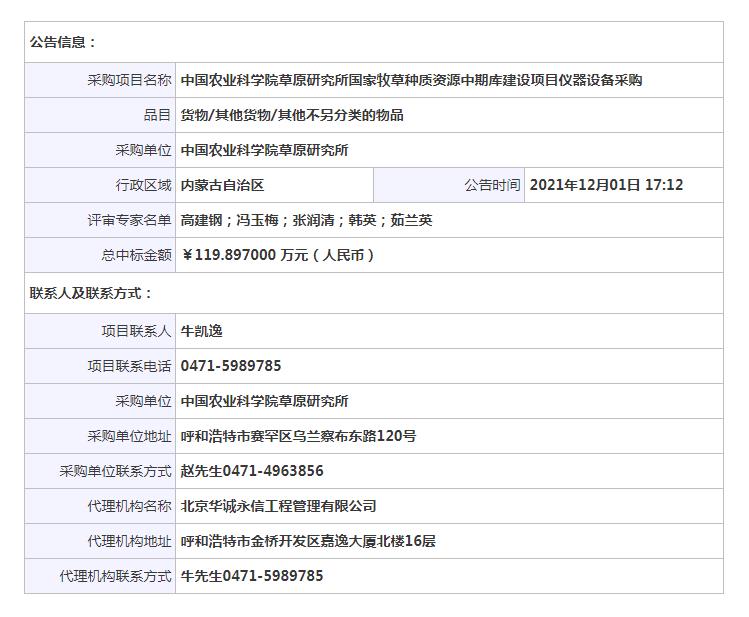749x617 pixels.
Task: Click the date 2021年12月01日 17:12
Action: click(x=607, y=185)
